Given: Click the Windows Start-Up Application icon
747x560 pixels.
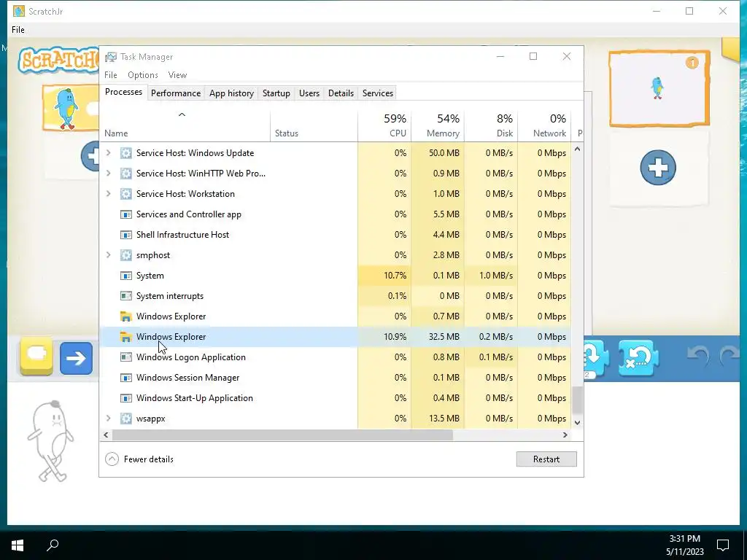Looking at the screenshot, I should pos(125,398).
